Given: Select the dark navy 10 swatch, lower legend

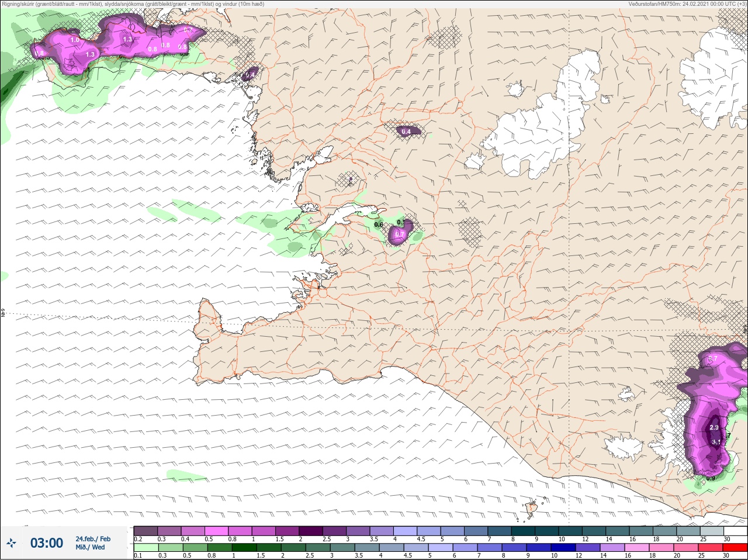Looking at the screenshot, I should (564, 547).
